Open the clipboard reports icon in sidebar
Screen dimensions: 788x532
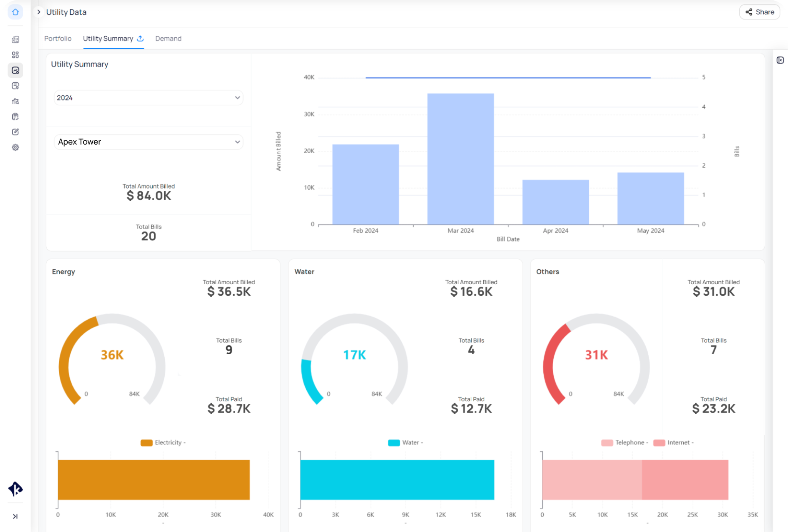15,117
